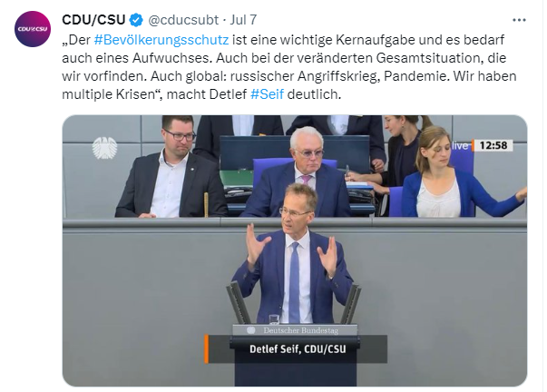Click the CDU/CSU display name
The image size is (547, 392).
pos(93,20)
